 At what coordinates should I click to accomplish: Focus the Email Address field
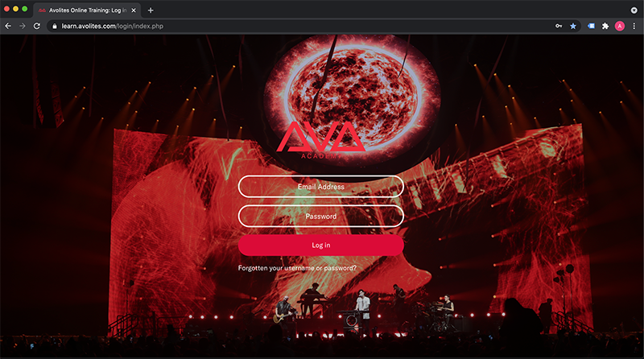click(320, 187)
